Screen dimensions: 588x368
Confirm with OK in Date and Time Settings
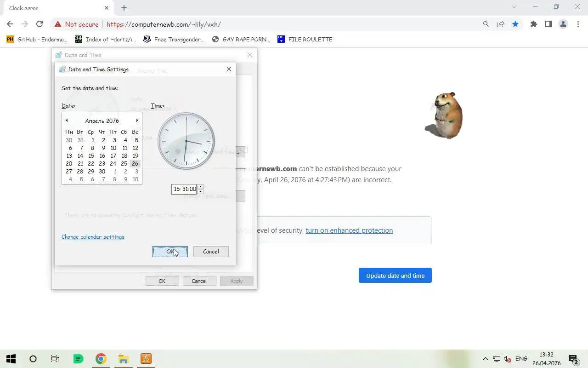point(170,252)
